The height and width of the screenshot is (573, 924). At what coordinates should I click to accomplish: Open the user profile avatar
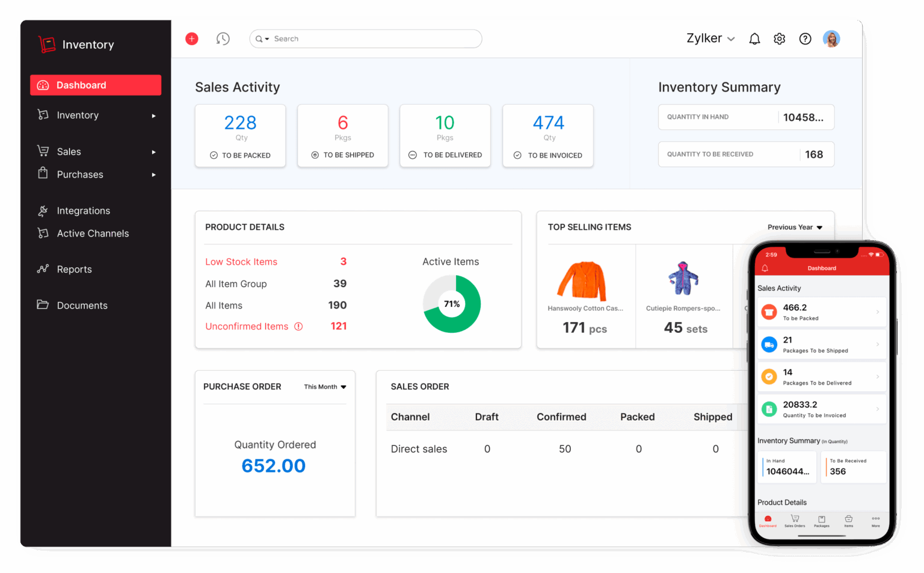pyautogui.click(x=831, y=39)
